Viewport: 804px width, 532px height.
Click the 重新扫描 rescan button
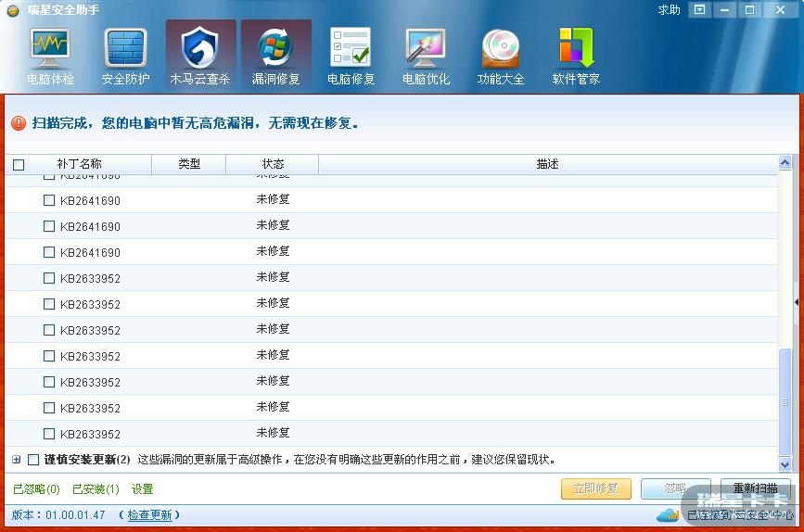(755, 488)
